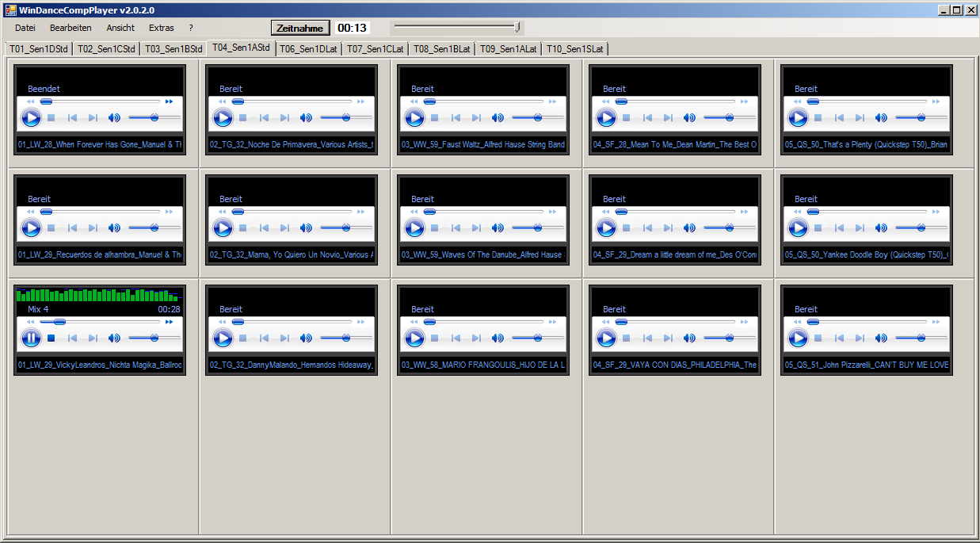Viewport: 980px width, 543px height.
Task: Play 03_WW_59 Faust Waltz track
Action: [x=414, y=118]
